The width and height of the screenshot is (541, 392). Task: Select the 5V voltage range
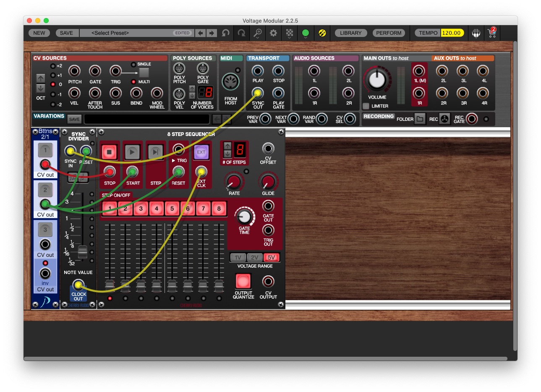pos(272,258)
